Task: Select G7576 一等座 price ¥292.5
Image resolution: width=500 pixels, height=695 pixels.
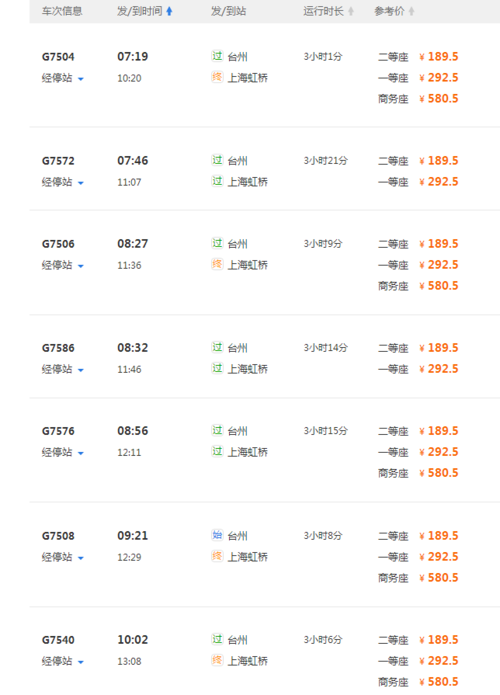Action: pos(439,452)
